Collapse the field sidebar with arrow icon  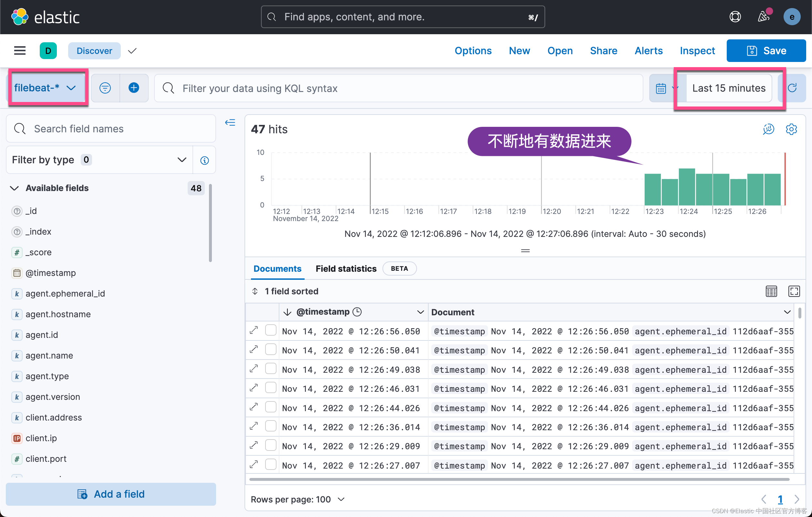tap(230, 122)
